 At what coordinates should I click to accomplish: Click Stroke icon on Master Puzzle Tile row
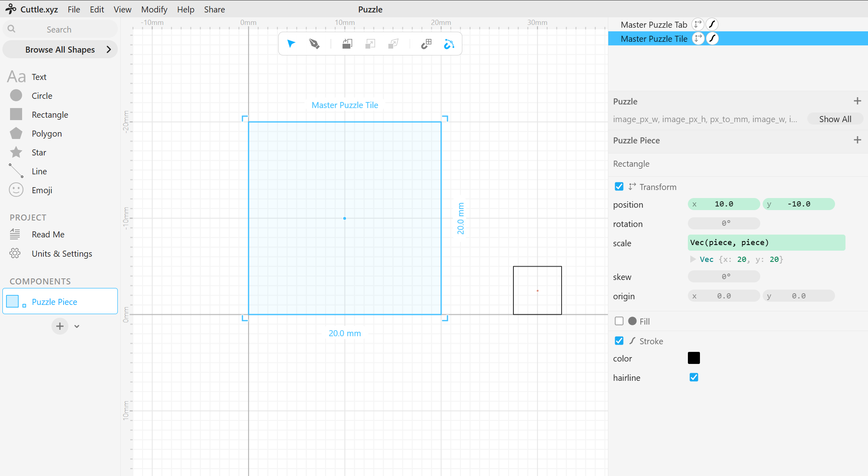pos(712,39)
